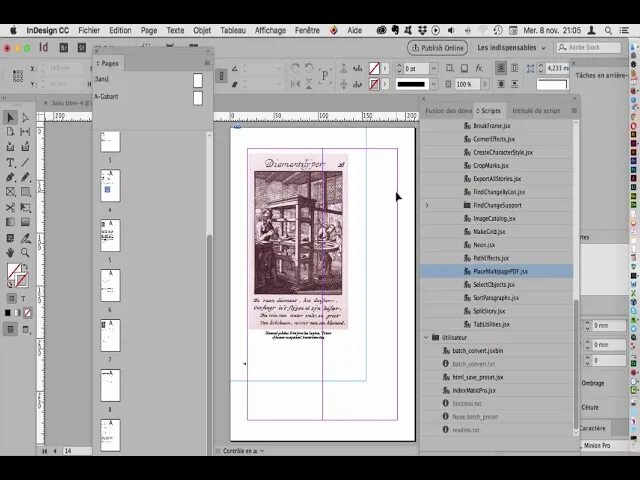This screenshot has width=640, height=480.
Task: Select the Page tool
Action: click(x=10, y=132)
